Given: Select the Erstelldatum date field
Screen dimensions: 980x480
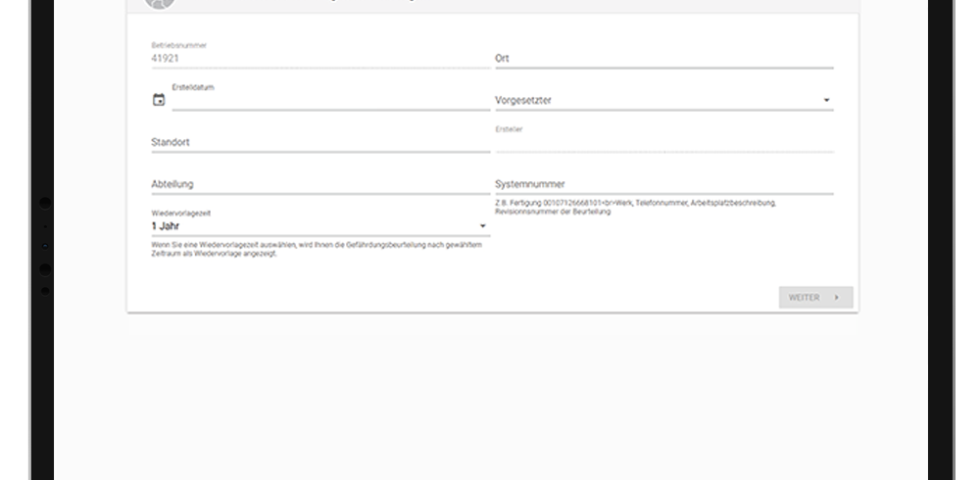Looking at the screenshot, I should click(x=330, y=101).
